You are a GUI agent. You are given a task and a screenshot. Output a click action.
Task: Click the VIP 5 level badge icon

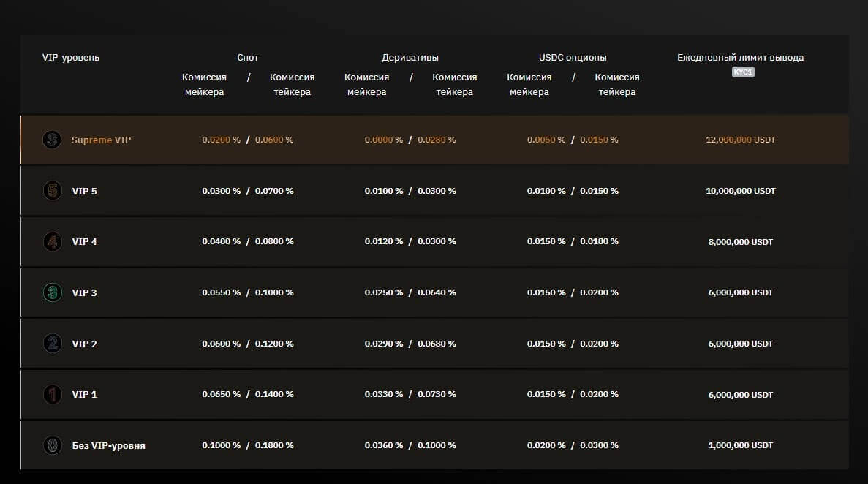click(51, 191)
